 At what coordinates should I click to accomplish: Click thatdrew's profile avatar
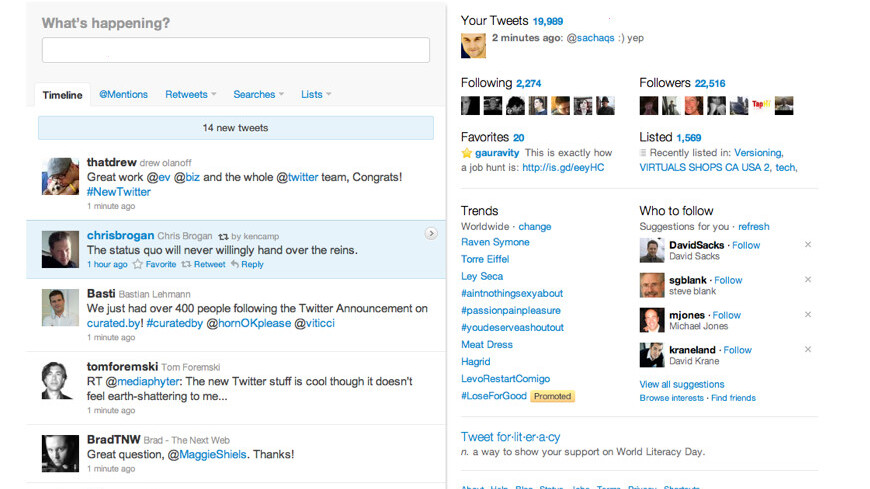coord(60,176)
